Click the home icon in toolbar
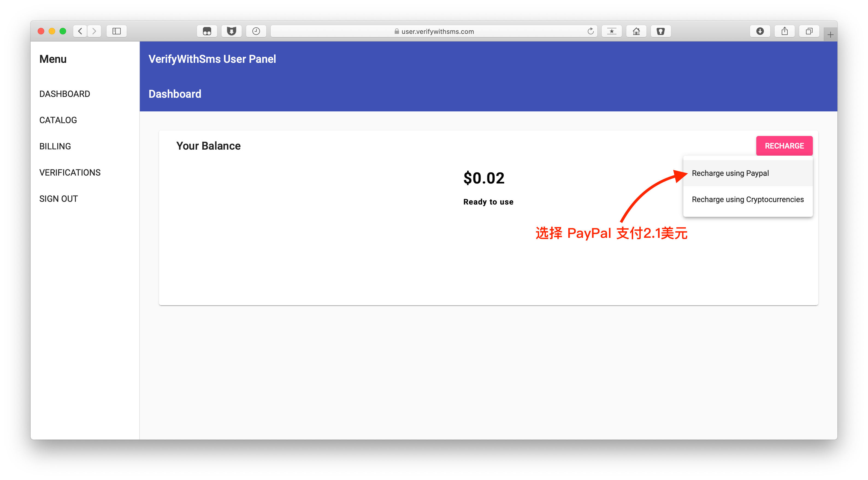The image size is (868, 480). 636,31
